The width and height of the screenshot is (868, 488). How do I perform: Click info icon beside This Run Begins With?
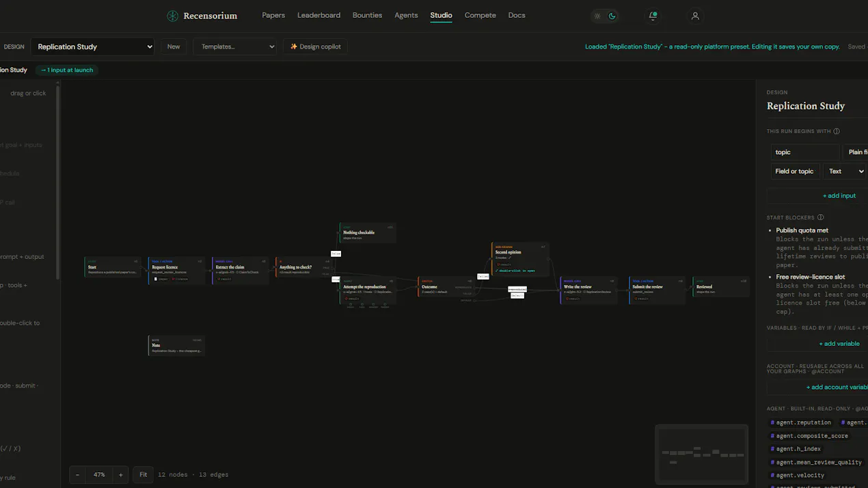click(x=837, y=131)
